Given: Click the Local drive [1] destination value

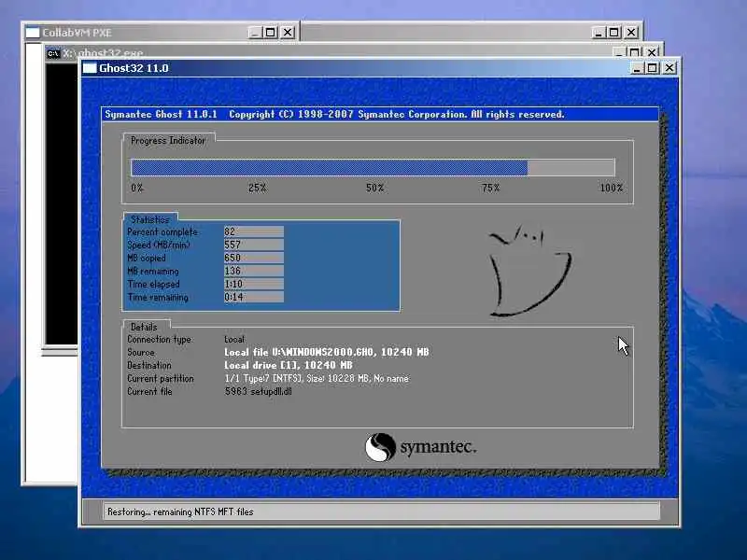Looking at the screenshot, I should click(x=289, y=365).
